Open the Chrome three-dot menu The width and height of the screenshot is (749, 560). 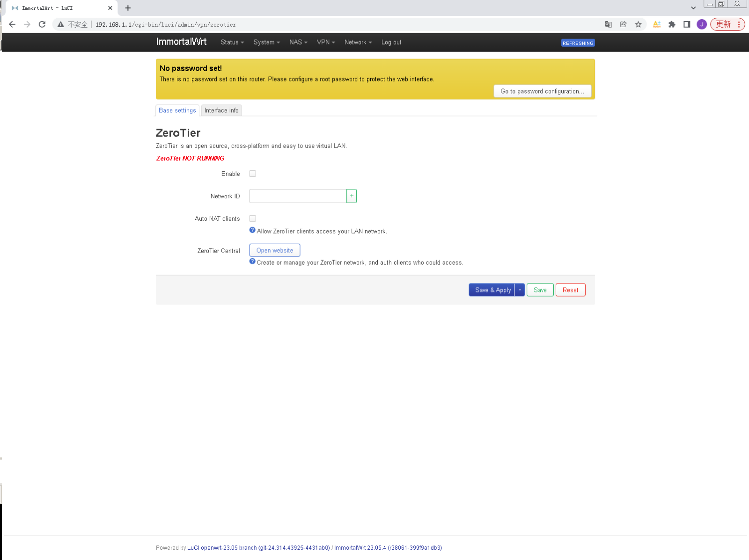739,24
